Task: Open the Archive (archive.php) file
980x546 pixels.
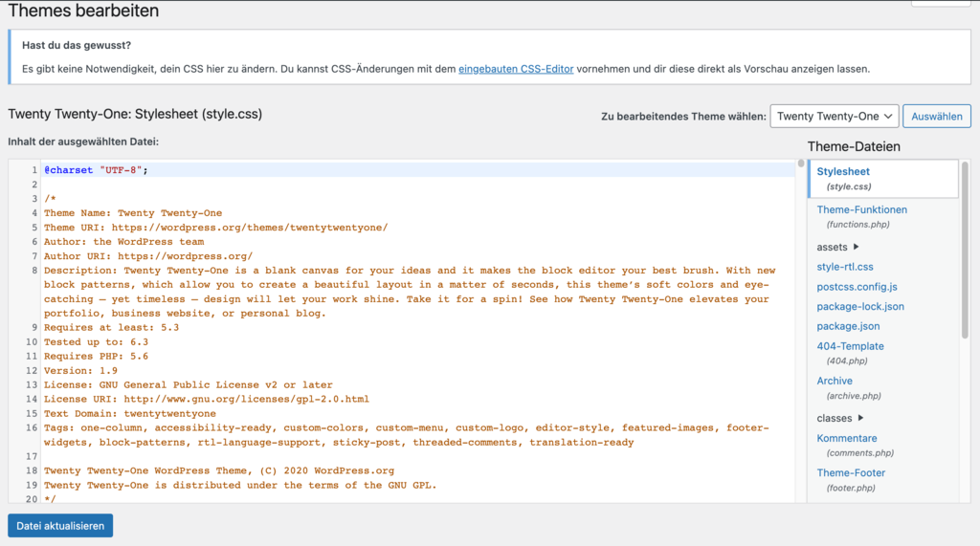Action: [x=835, y=381]
